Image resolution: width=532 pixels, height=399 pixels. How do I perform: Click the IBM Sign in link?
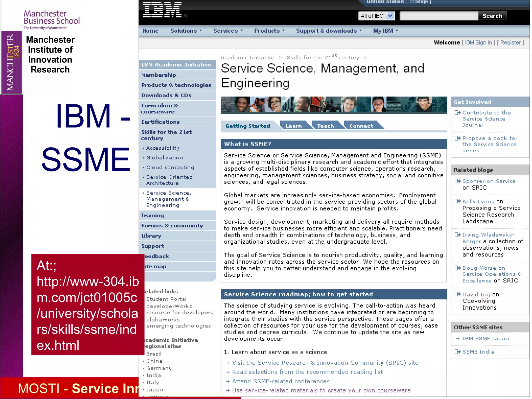pos(478,43)
